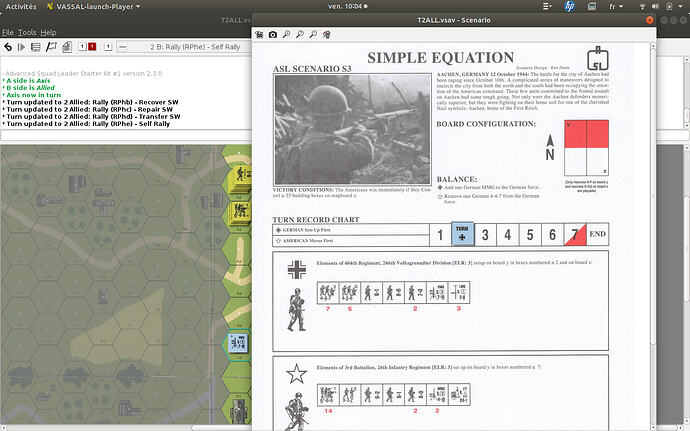Click the red die button labeled 1
The width and height of the screenshot is (690, 431).
click(x=92, y=46)
